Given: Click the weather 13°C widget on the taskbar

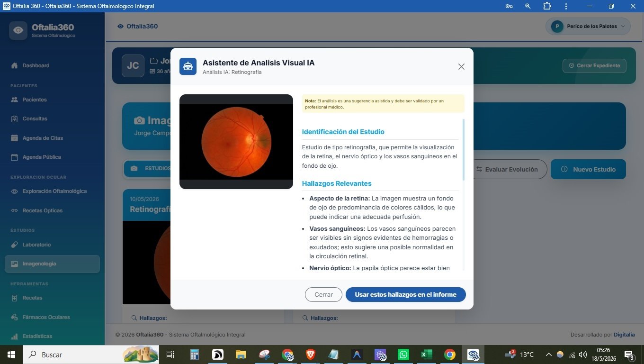Looking at the screenshot, I should (x=519, y=354).
